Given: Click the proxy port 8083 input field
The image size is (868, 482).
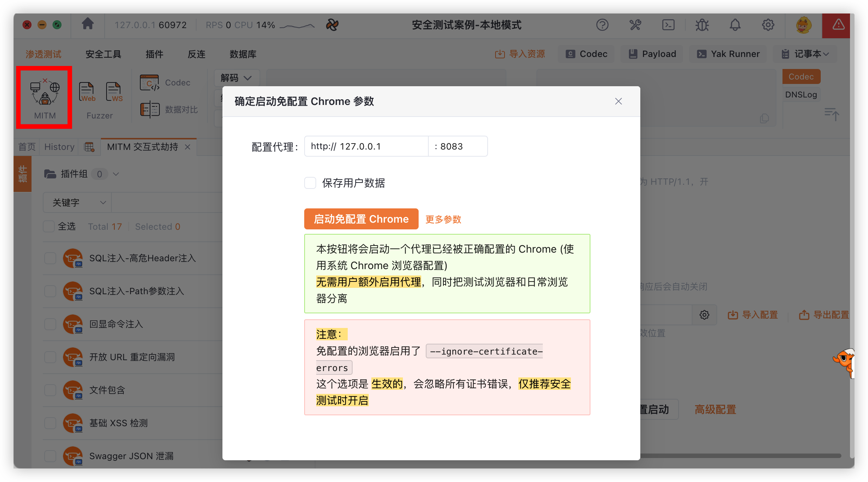Looking at the screenshot, I should (x=458, y=146).
